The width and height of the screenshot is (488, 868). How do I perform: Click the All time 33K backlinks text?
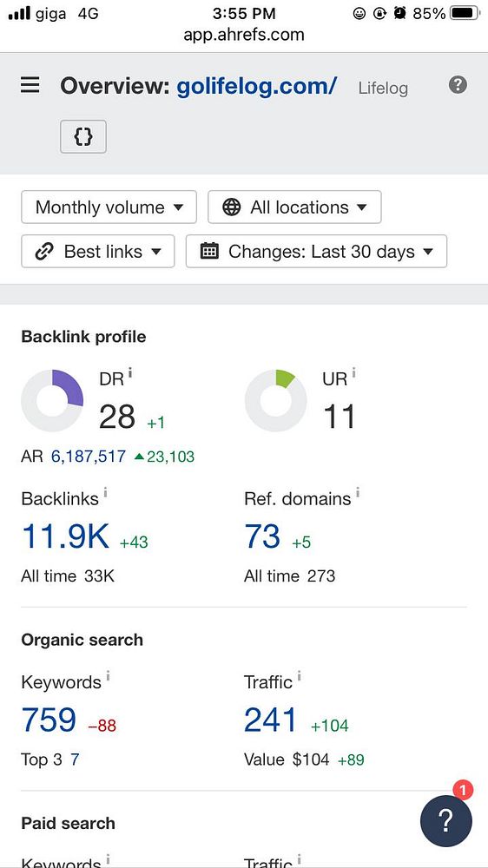pos(68,576)
